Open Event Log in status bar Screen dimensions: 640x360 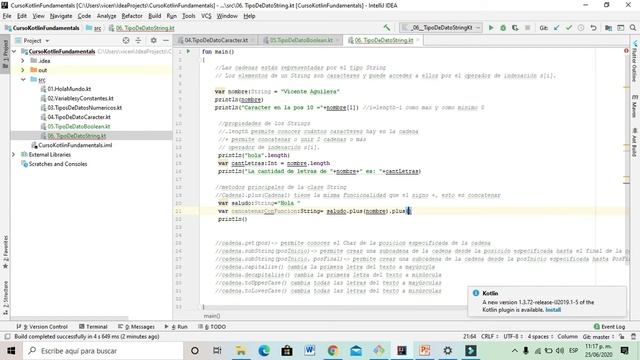coord(609,327)
